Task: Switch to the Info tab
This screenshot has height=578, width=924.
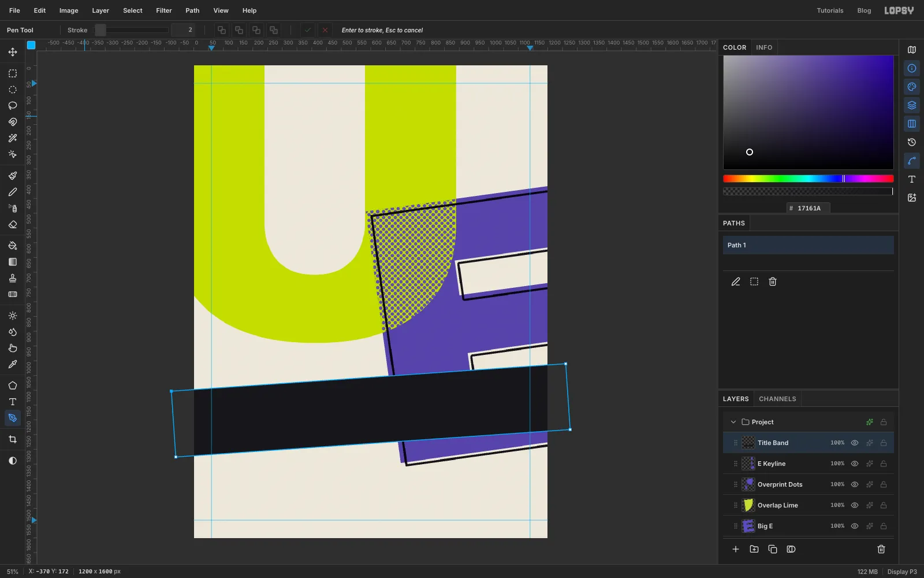Action: [764, 47]
